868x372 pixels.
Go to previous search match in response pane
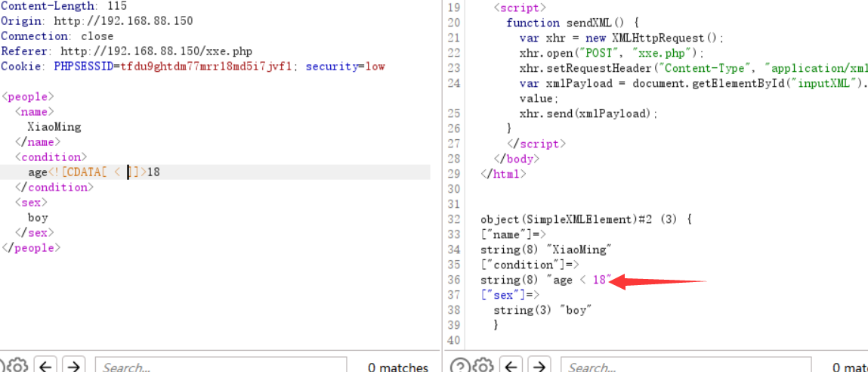511,366
